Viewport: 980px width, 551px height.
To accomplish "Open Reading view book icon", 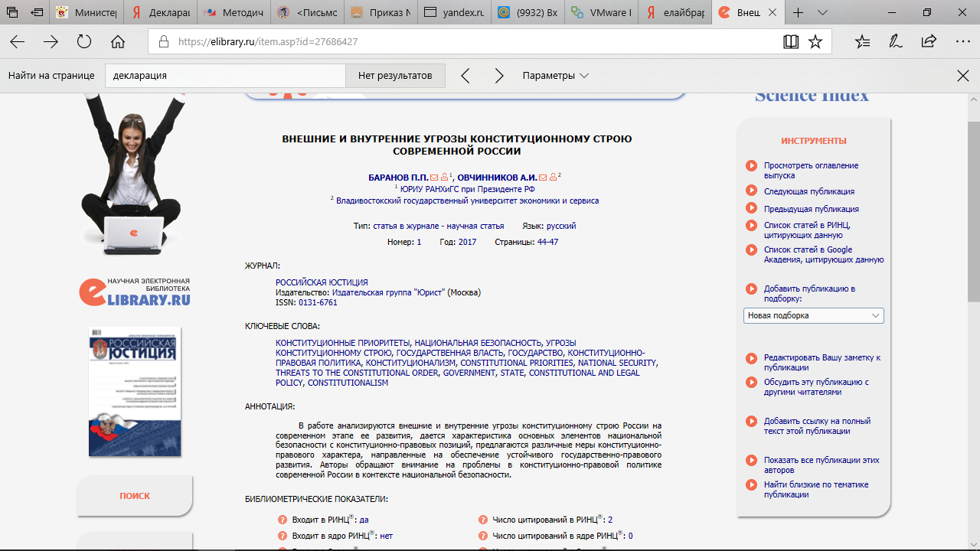I will click(791, 42).
